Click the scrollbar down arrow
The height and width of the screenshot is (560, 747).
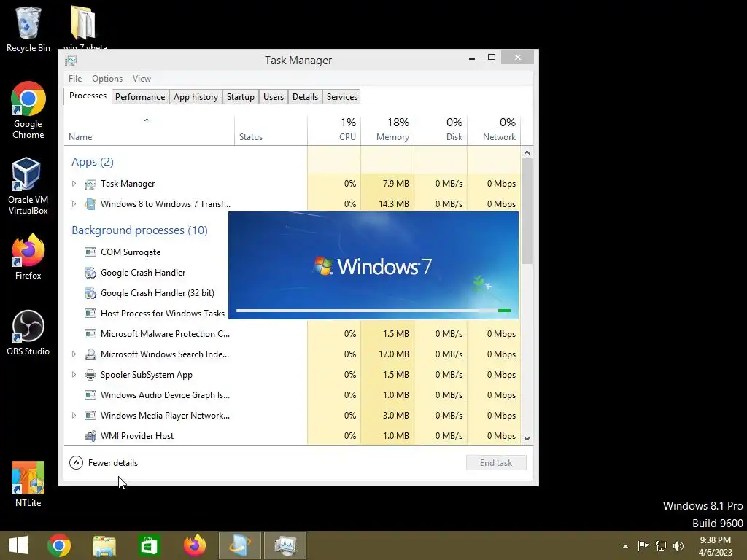(527, 438)
